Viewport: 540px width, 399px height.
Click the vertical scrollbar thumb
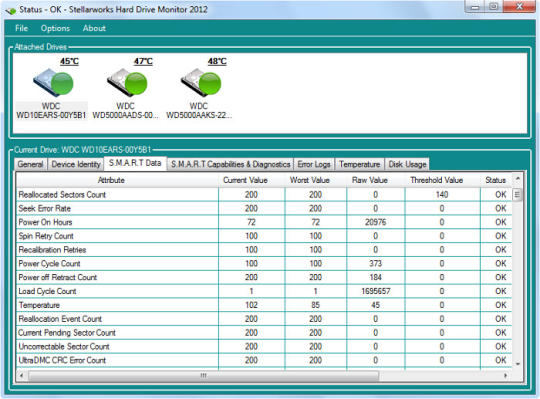click(x=517, y=195)
